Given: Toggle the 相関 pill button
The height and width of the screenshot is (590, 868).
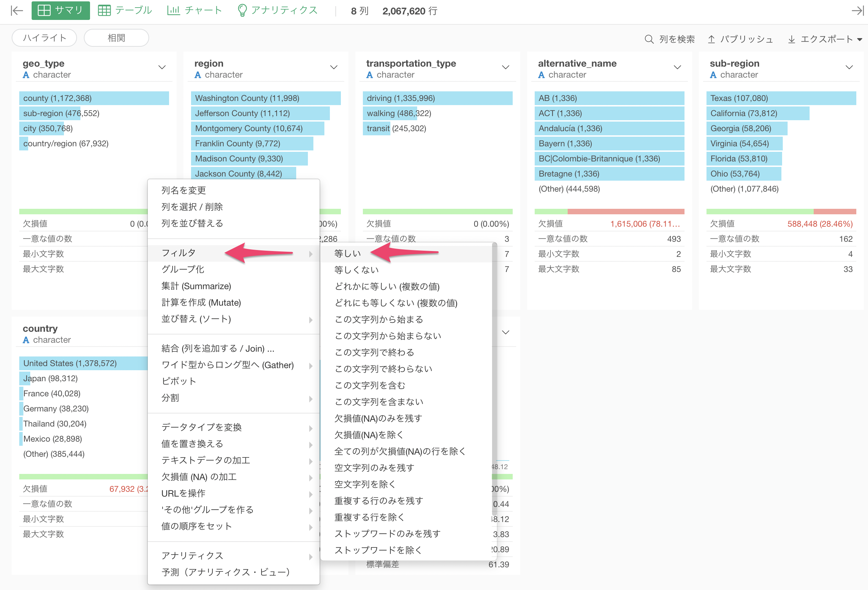Looking at the screenshot, I should (x=116, y=38).
